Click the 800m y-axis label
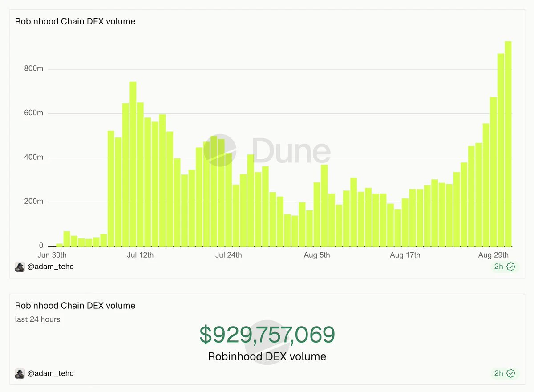The image size is (534, 392). 33,69
